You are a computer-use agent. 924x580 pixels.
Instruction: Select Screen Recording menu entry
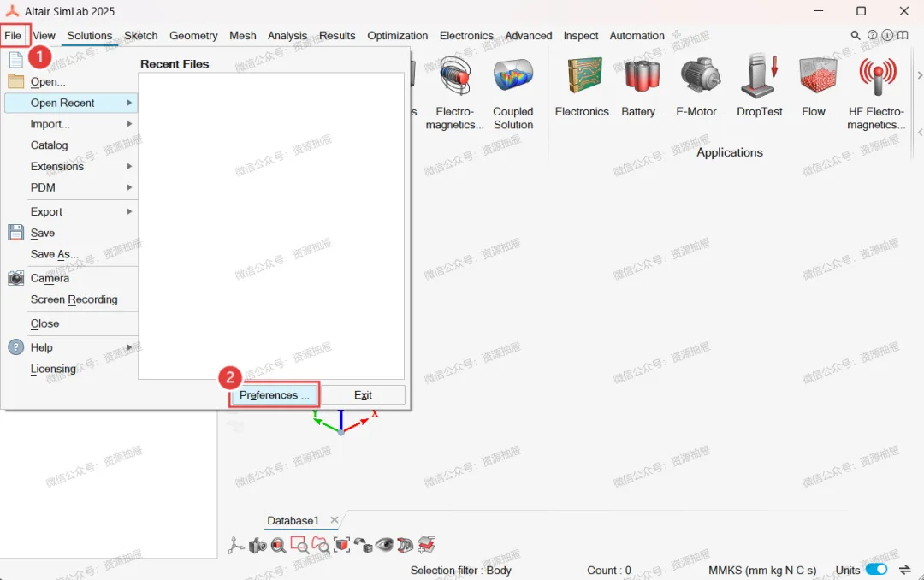click(x=74, y=299)
